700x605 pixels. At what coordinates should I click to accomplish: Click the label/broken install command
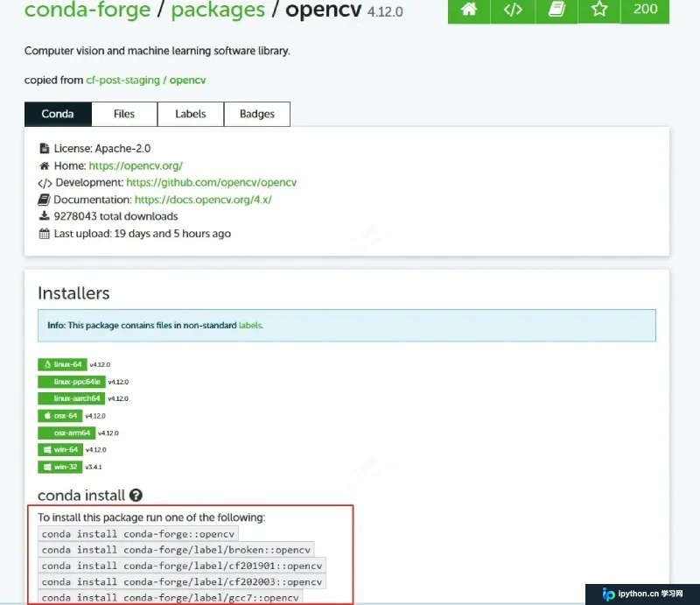176,550
